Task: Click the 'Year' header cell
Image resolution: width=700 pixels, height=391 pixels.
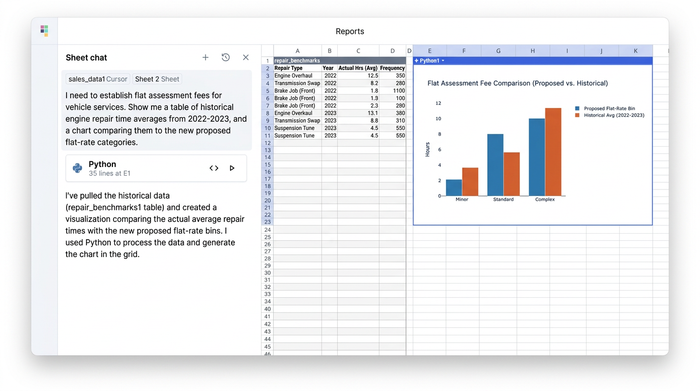Action: pos(329,68)
